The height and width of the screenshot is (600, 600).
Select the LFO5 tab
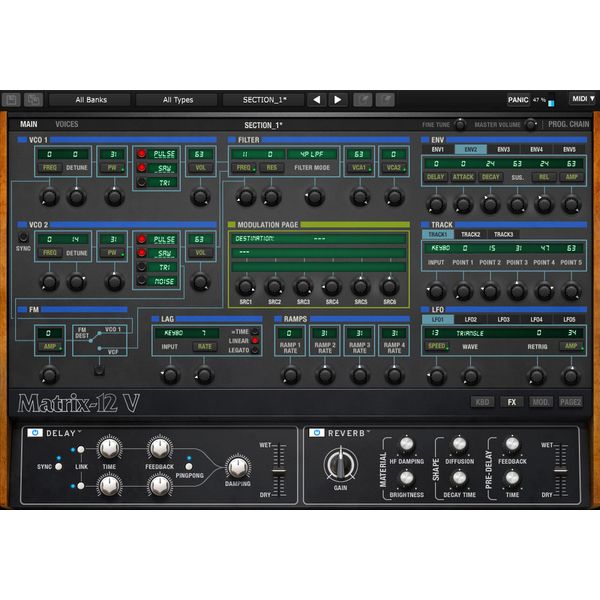pos(569,319)
